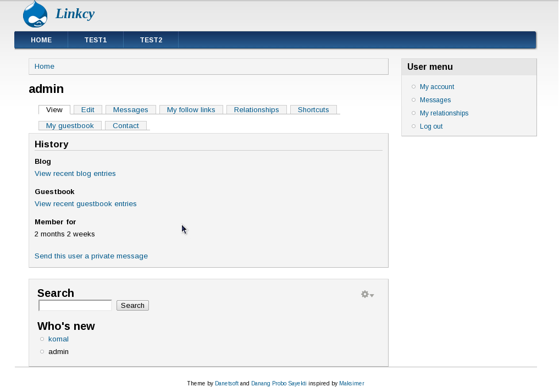Open the My follow links tab
The image size is (559, 392).
click(x=191, y=109)
